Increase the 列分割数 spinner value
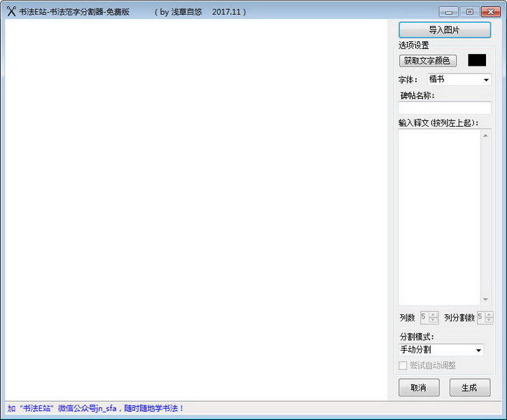The width and height of the screenshot is (507, 420). [489, 314]
